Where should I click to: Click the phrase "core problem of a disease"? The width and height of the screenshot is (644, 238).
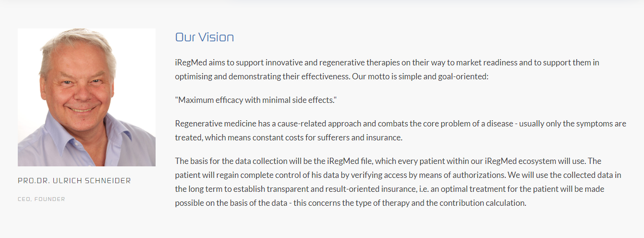tap(470, 124)
